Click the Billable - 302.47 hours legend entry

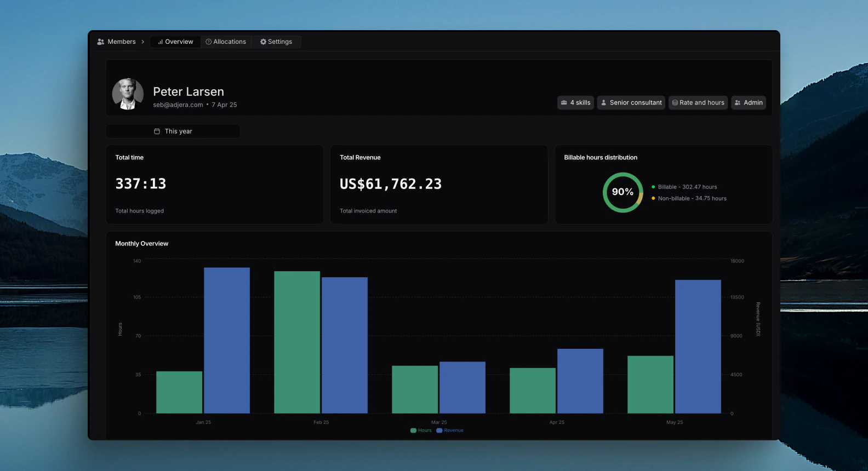pyautogui.click(x=684, y=187)
